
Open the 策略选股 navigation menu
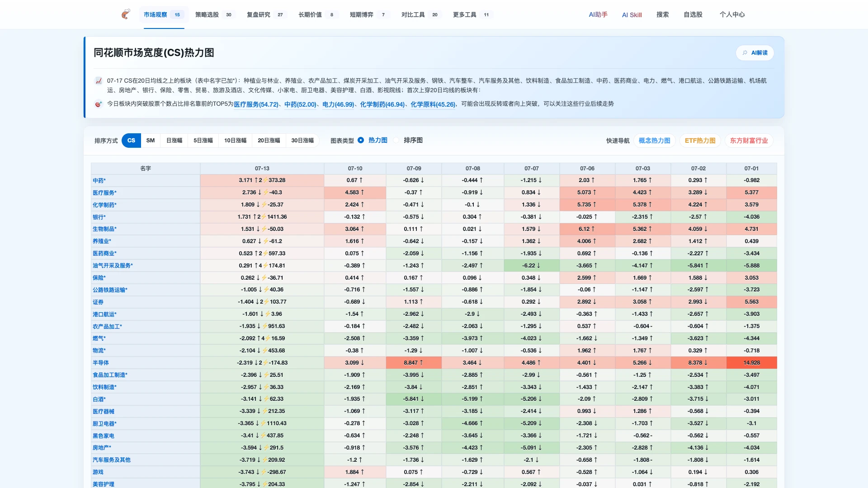click(x=215, y=14)
